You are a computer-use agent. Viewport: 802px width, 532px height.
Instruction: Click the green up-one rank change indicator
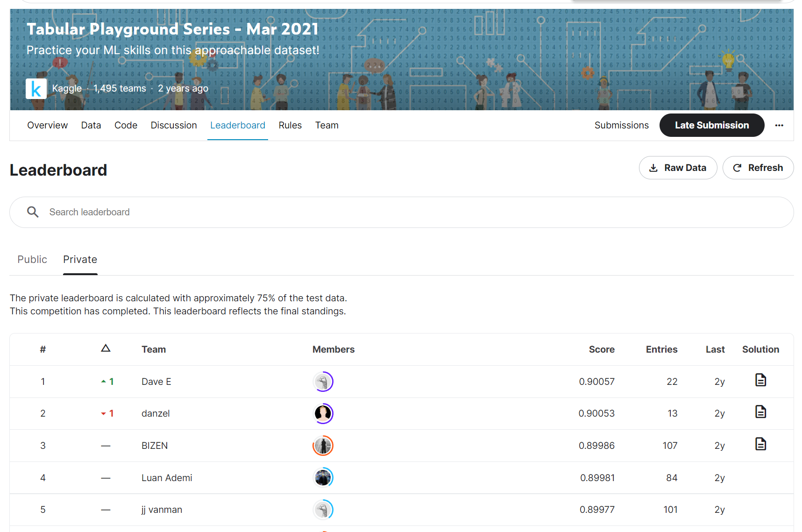[x=107, y=382]
